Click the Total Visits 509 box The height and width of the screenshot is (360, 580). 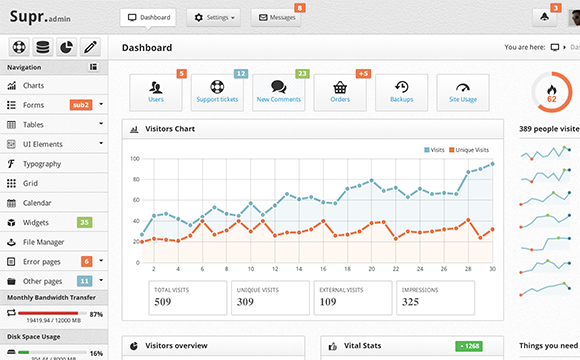(x=188, y=298)
